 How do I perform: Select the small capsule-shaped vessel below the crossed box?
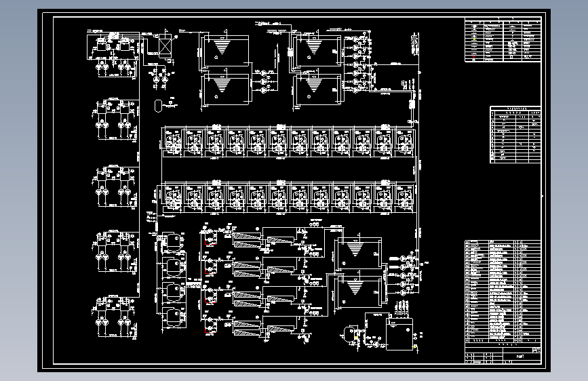pyautogui.click(x=158, y=106)
